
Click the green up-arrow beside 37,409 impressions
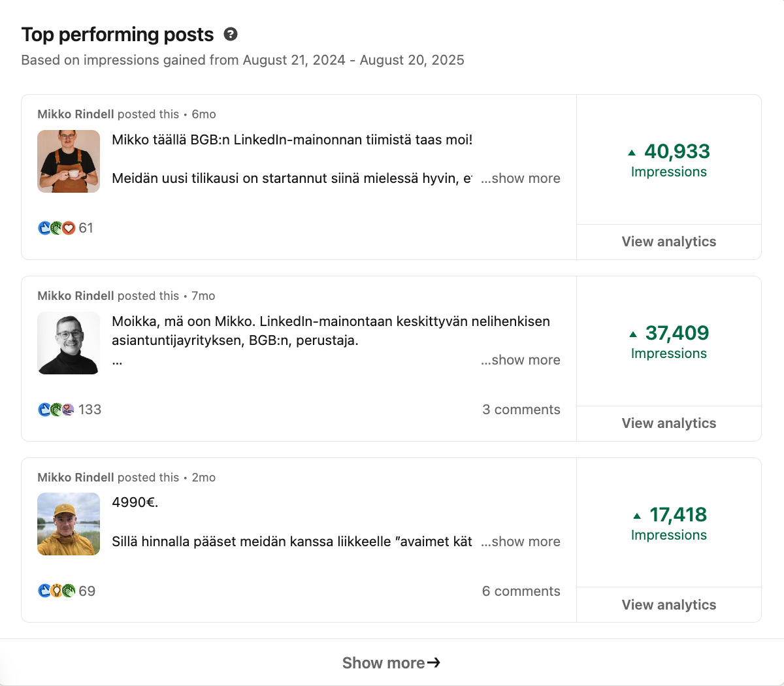(x=633, y=335)
